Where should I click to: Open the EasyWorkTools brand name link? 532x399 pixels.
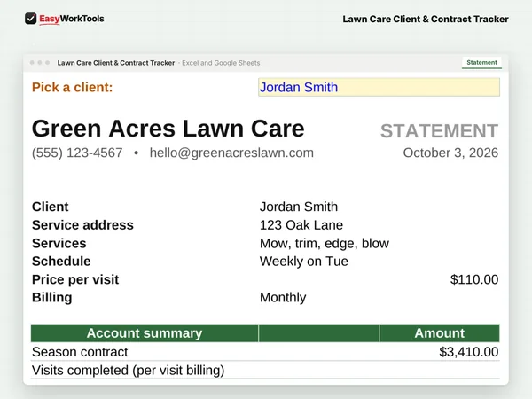72,19
